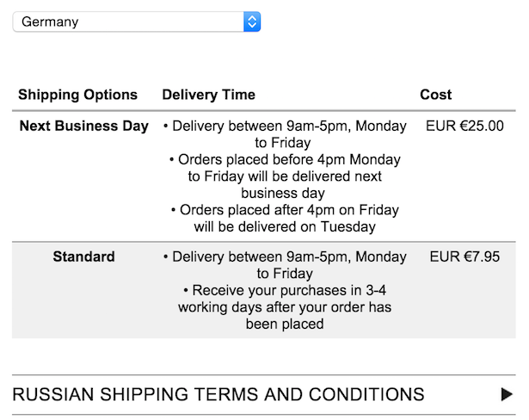Expand Russian Shipping Terms and Conditions section

tap(218, 394)
